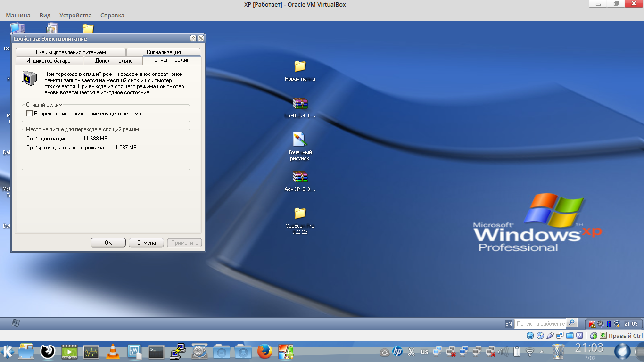Open the Схемы управления питанием tab

[x=71, y=52]
